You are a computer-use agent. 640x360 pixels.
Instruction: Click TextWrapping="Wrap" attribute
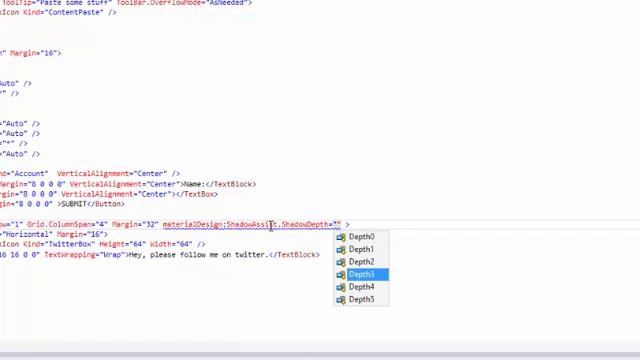[x=86, y=255]
